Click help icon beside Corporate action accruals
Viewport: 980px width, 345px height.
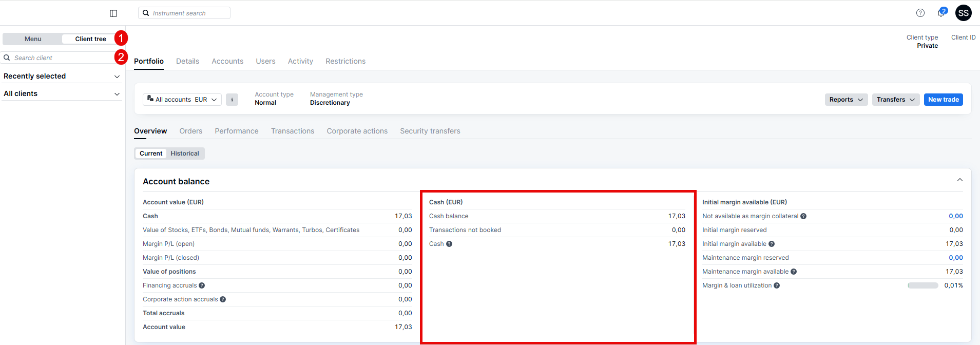(223, 299)
